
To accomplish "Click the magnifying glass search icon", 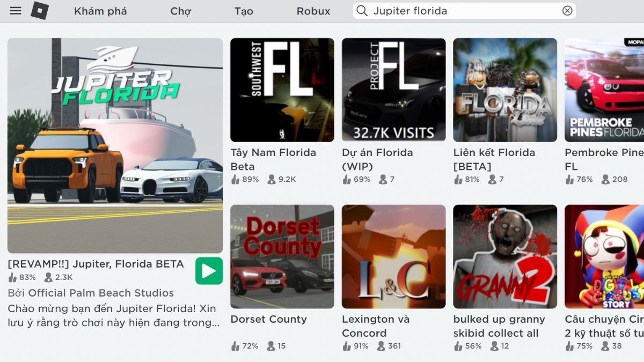I will pos(362,11).
